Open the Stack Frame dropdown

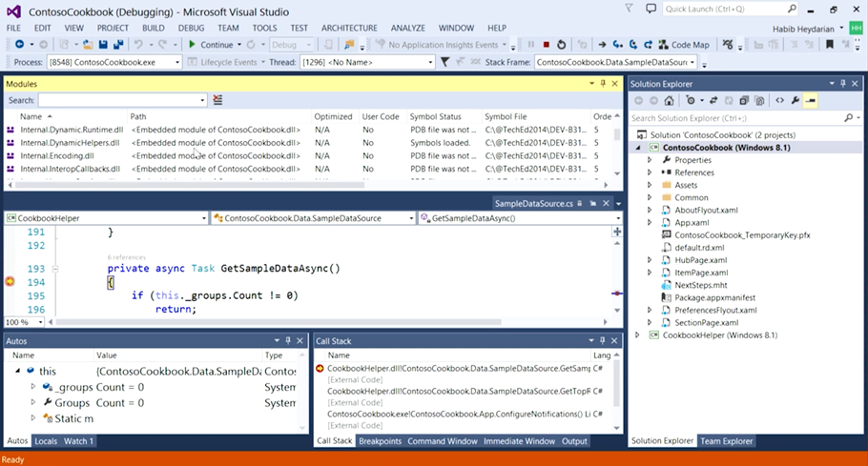tap(692, 63)
